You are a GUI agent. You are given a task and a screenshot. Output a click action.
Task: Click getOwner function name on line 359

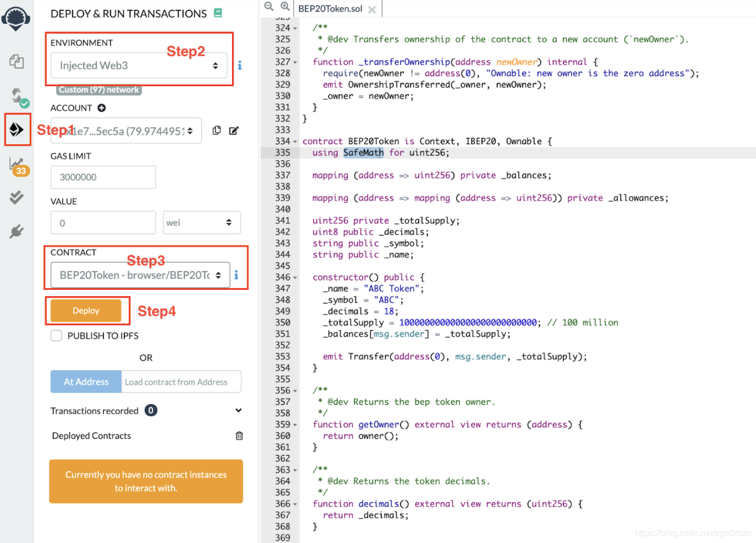379,425
